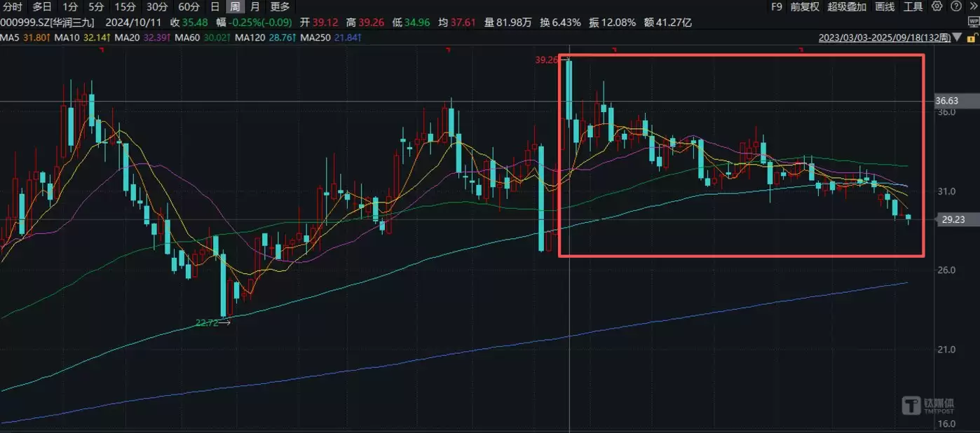The height and width of the screenshot is (433, 980).
Task: Click the 16.0 price axis label
Action: point(946,425)
